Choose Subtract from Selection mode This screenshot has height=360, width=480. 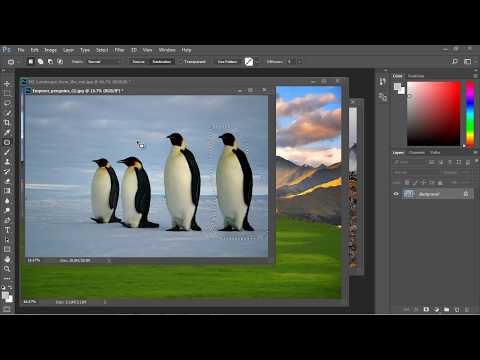(x=50, y=61)
